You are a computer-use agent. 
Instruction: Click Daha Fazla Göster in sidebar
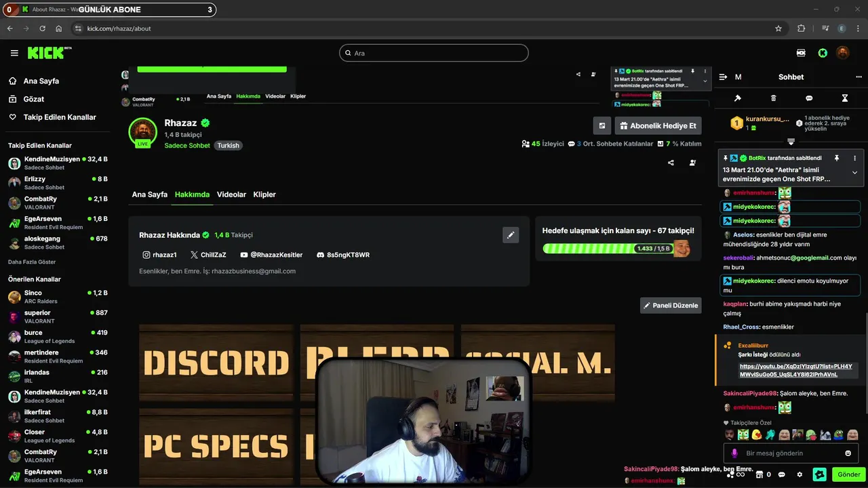tap(32, 262)
